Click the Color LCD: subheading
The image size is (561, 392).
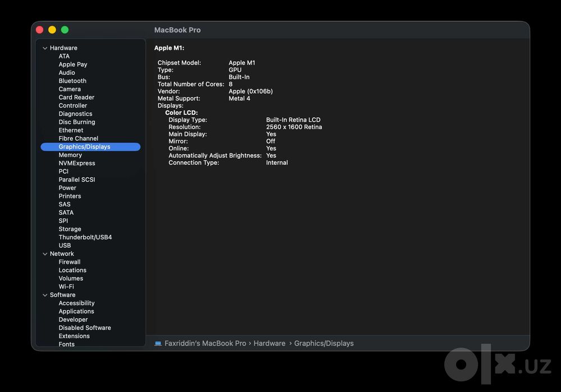click(x=181, y=113)
